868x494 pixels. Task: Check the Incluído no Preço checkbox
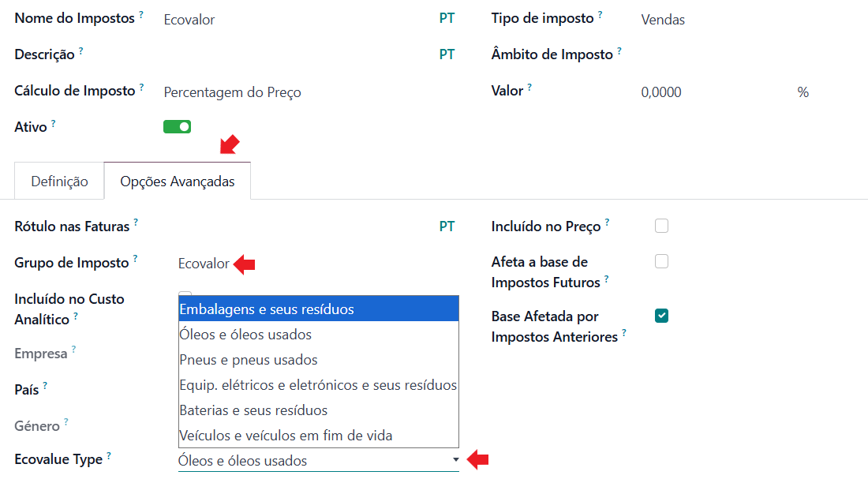662,226
